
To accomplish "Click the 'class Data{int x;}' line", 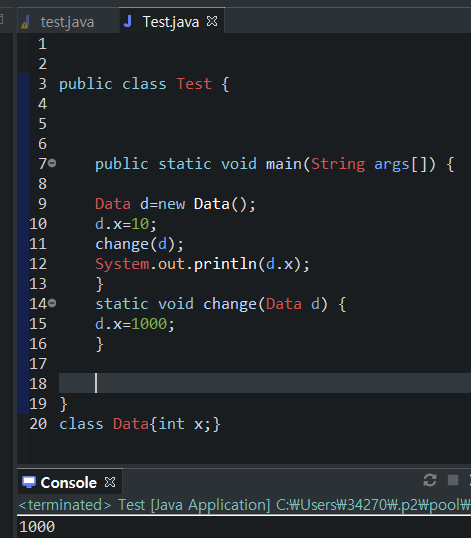I will point(140,424).
